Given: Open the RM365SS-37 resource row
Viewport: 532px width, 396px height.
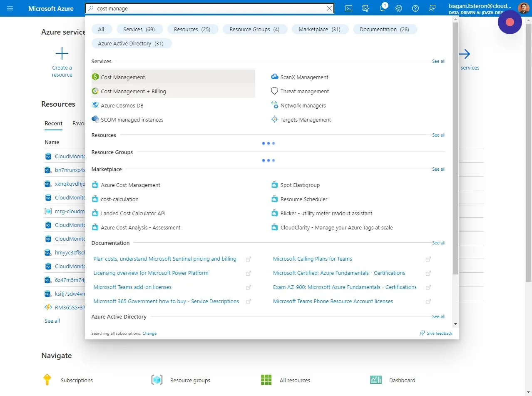Looking at the screenshot, I should click(65, 307).
